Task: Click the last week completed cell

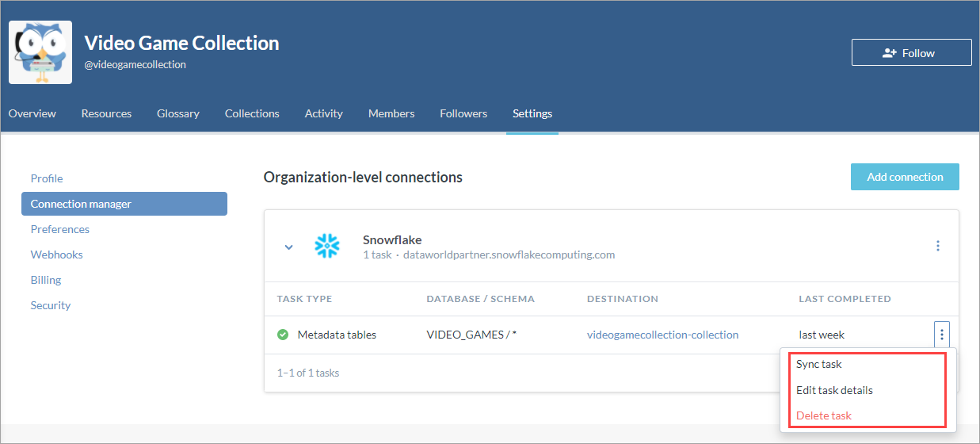Action: (x=822, y=335)
